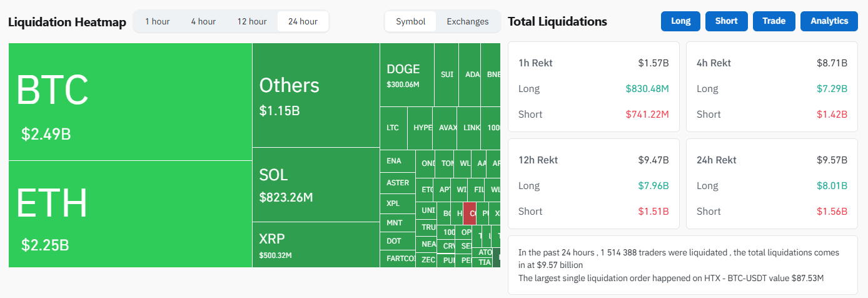Click the Others $1.15B tile
The width and height of the screenshot is (868, 298).
316,95
